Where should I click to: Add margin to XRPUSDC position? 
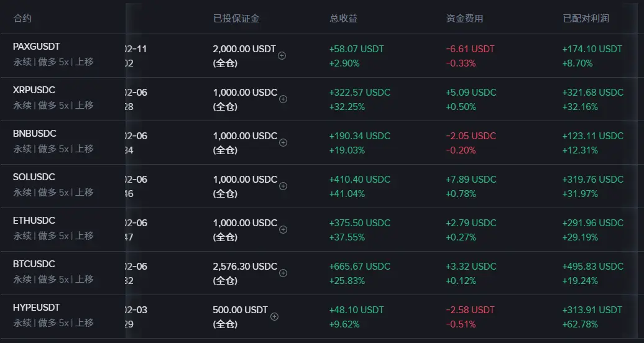point(283,99)
